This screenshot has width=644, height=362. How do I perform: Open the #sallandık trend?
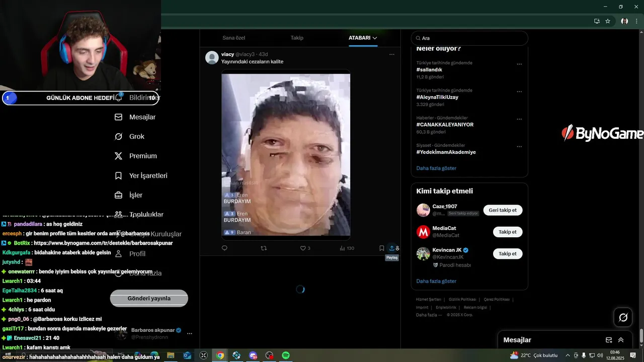pyautogui.click(x=429, y=69)
